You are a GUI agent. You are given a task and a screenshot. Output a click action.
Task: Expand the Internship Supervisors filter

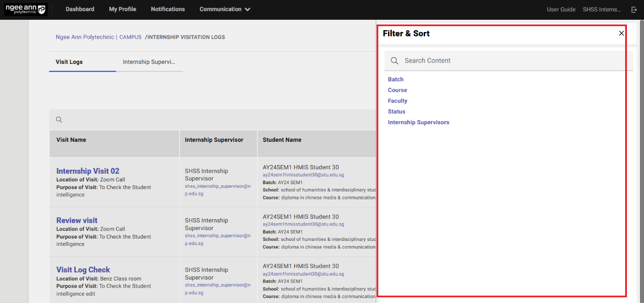pos(419,122)
